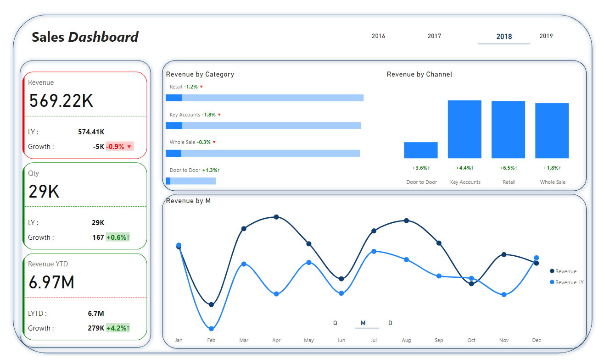Select the M monthly granularity option
The image size is (604, 364).
(x=363, y=323)
